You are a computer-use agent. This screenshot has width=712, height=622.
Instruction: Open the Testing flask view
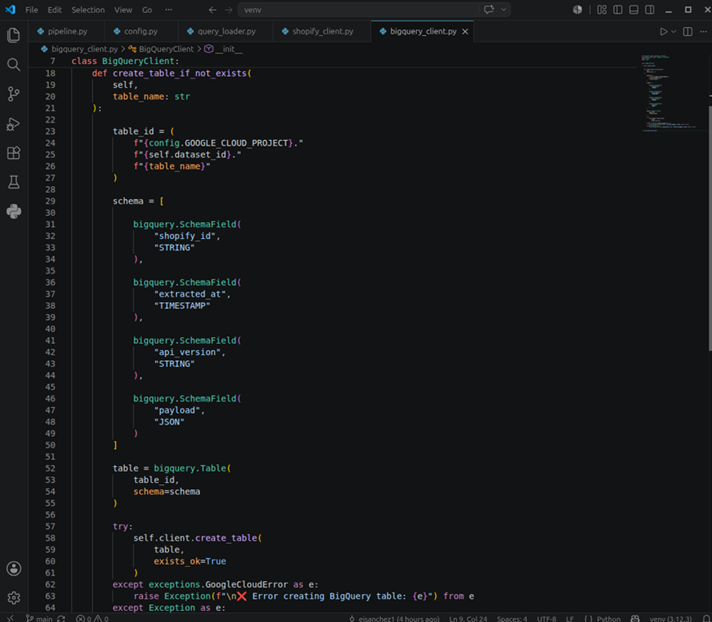[x=14, y=182]
